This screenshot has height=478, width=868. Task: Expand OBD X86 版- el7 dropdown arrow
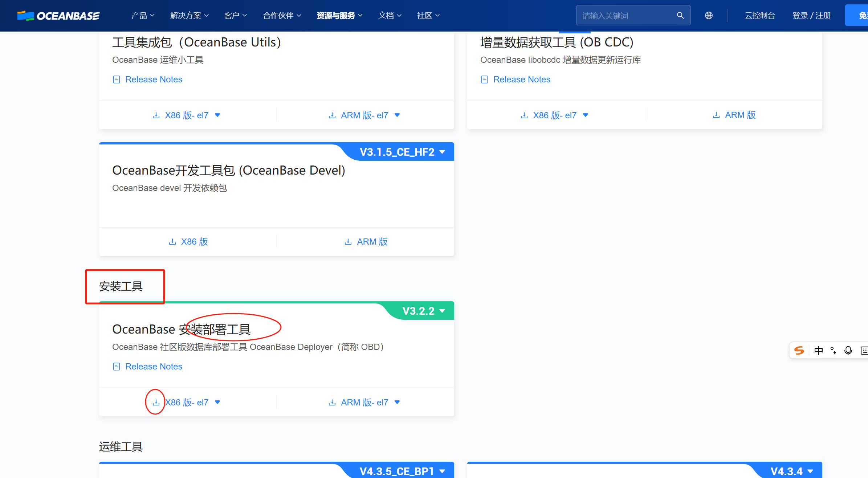click(x=217, y=403)
